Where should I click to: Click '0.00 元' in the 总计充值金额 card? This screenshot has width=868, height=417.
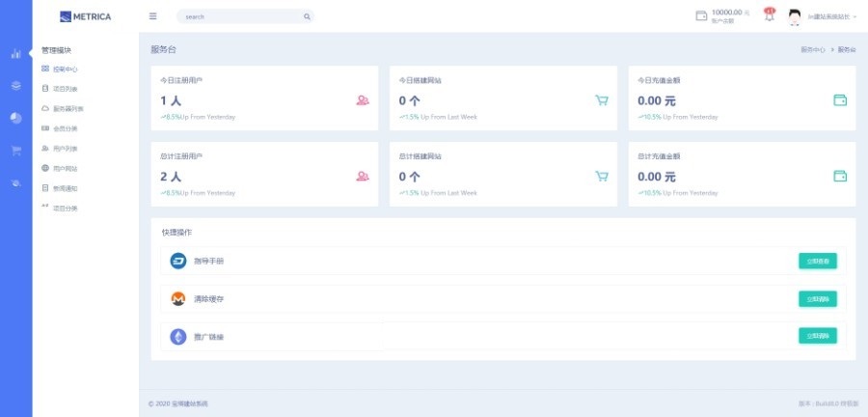(x=657, y=177)
